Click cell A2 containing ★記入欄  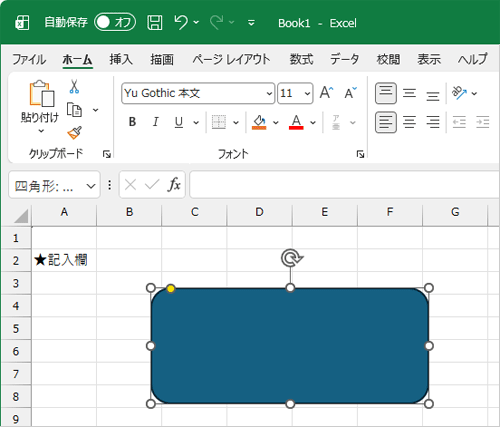click(x=64, y=260)
